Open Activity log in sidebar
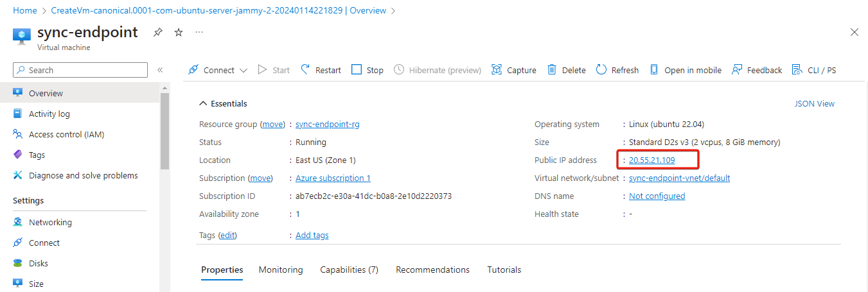The height and width of the screenshot is (292, 868). click(x=80, y=114)
